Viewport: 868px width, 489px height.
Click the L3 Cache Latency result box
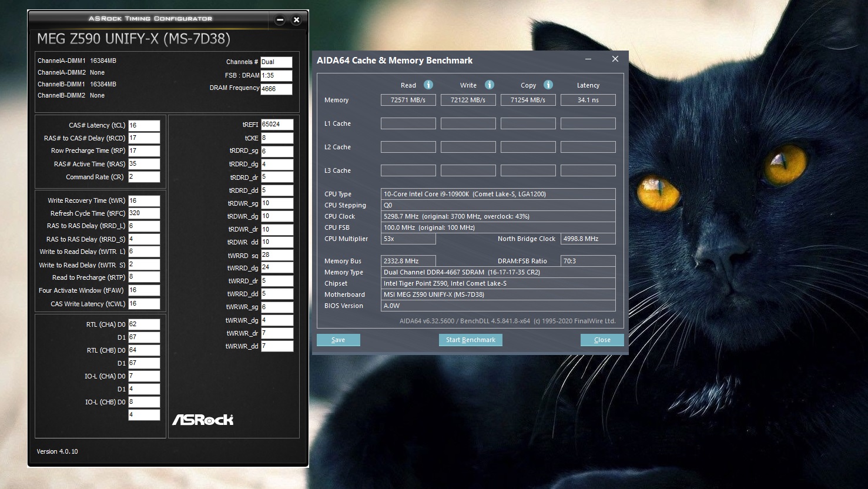pyautogui.click(x=588, y=170)
